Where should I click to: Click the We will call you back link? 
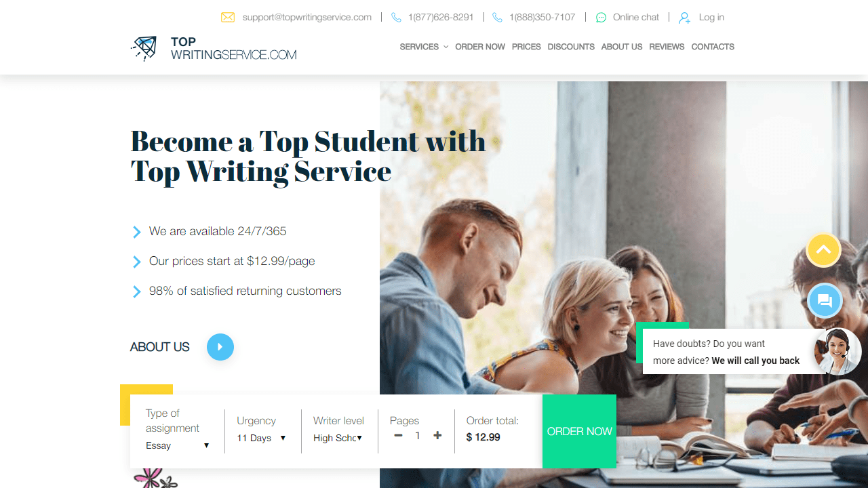755,361
